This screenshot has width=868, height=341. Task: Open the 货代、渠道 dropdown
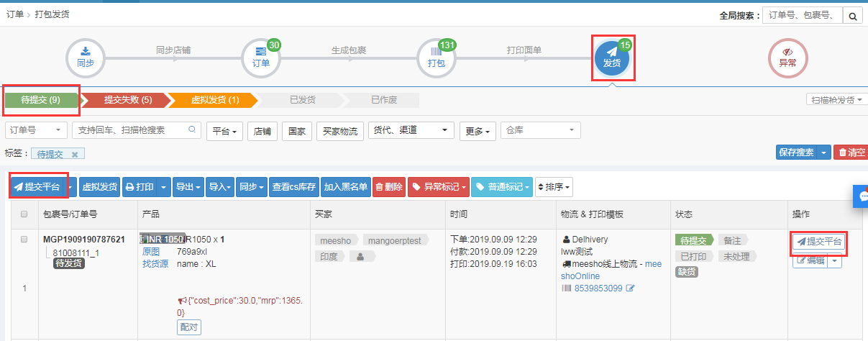tap(411, 130)
